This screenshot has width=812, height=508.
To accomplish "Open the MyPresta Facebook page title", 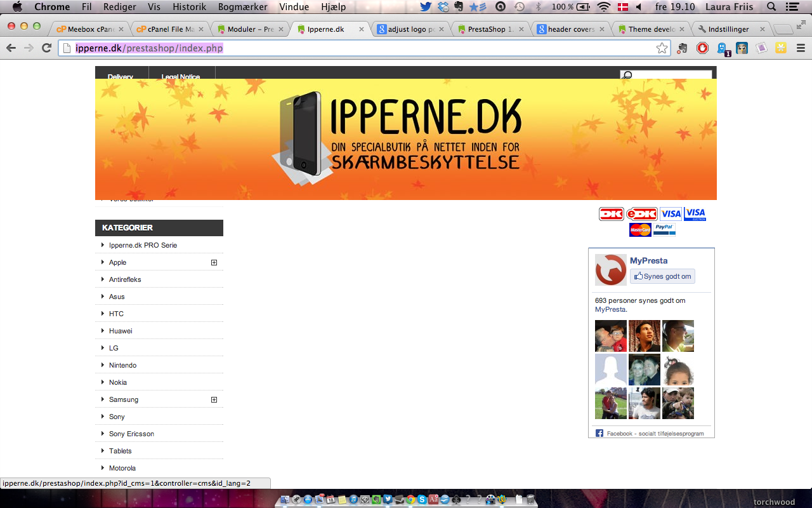I will [x=648, y=260].
